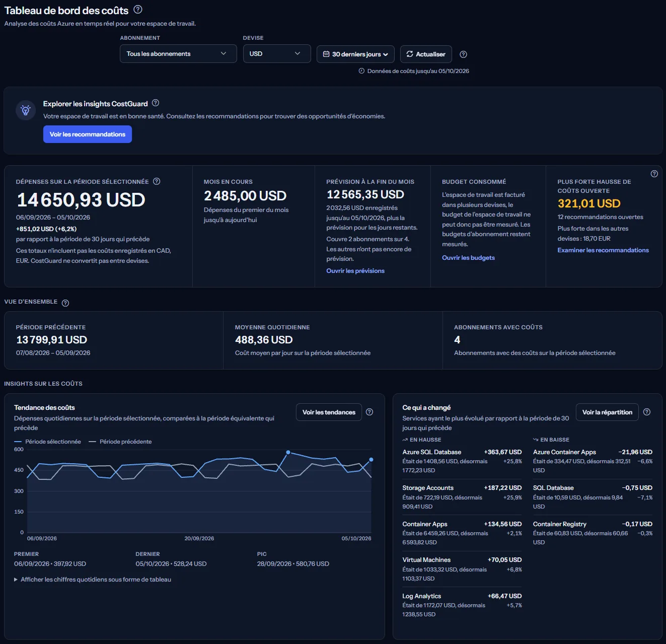Click the help icon next to Voir la répartition
This screenshot has width=666, height=644.
point(647,412)
